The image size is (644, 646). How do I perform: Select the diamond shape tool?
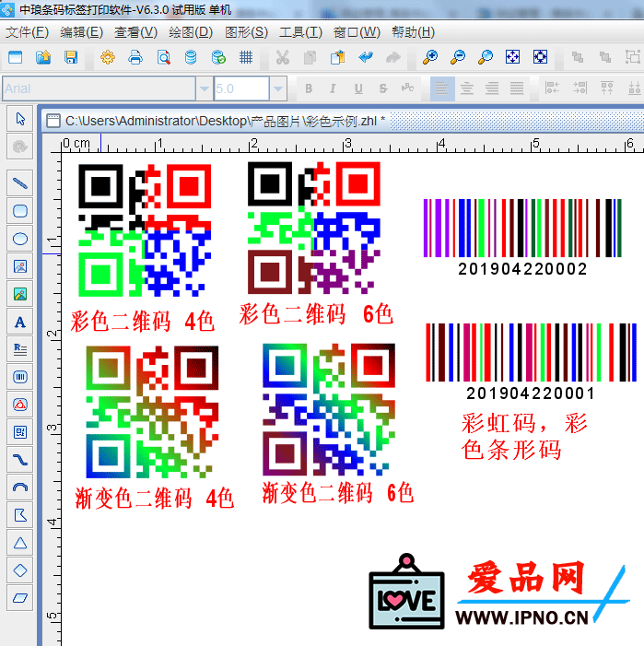click(19, 570)
